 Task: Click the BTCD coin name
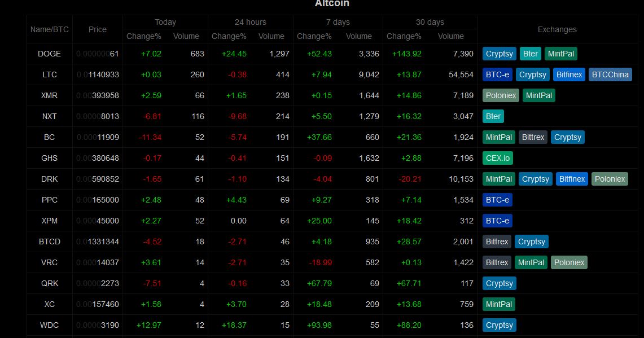pyautogui.click(x=49, y=242)
